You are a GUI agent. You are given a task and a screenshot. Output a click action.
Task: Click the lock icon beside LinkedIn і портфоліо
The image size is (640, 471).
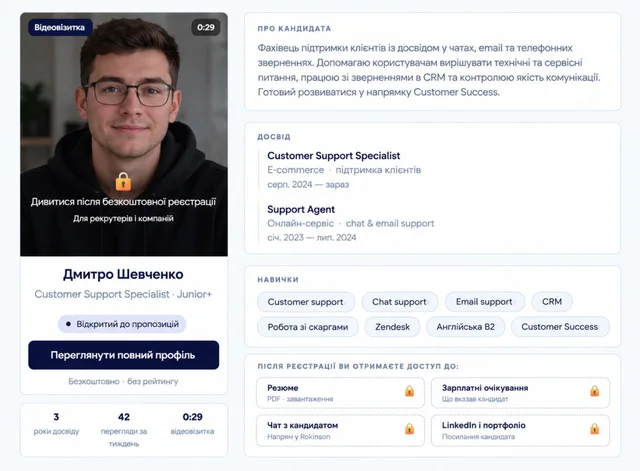coord(595,429)
